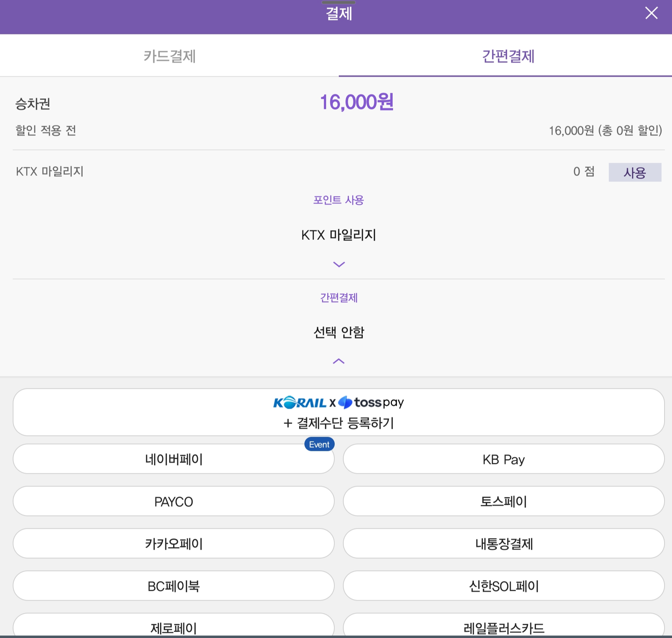Open the 선택 안함 easy payment selector
Image resolution: width=672 pixels, height=638 pixels.
[339, 332]
